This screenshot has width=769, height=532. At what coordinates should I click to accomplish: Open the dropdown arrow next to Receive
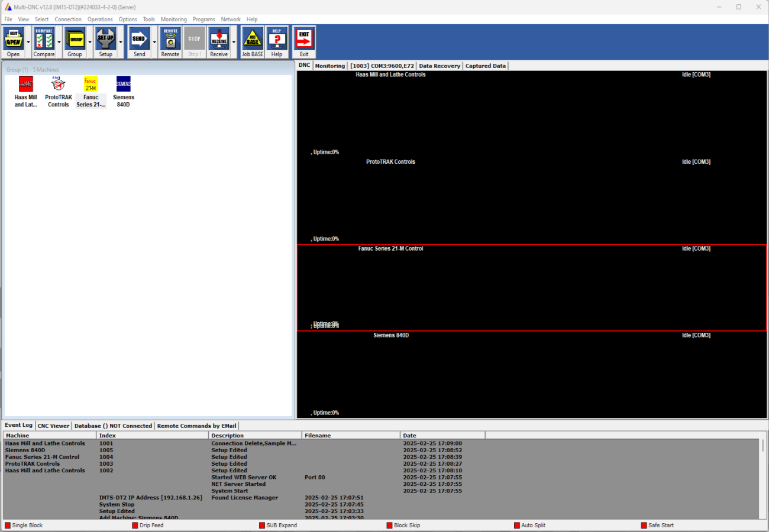(x=234, y=42)
